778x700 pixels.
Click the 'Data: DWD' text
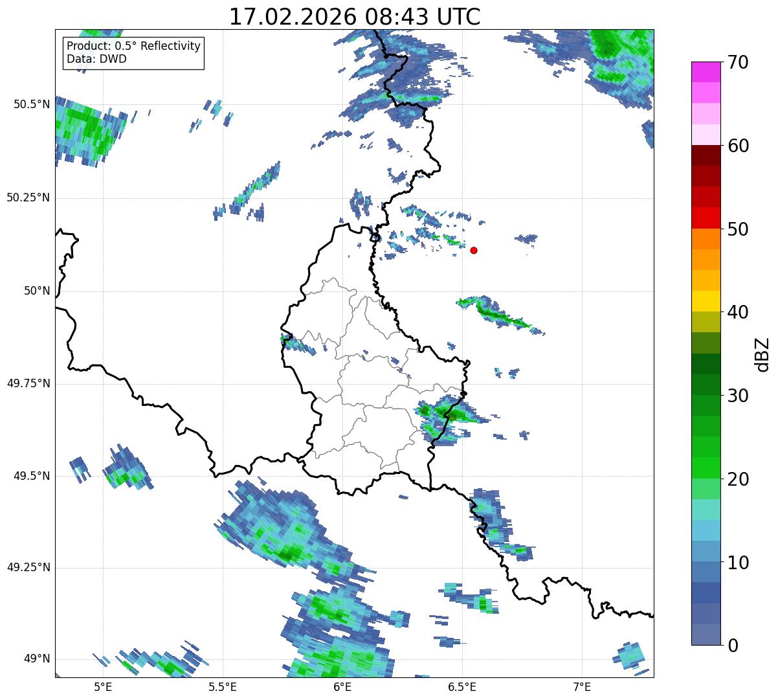click(x=96, y=59)
